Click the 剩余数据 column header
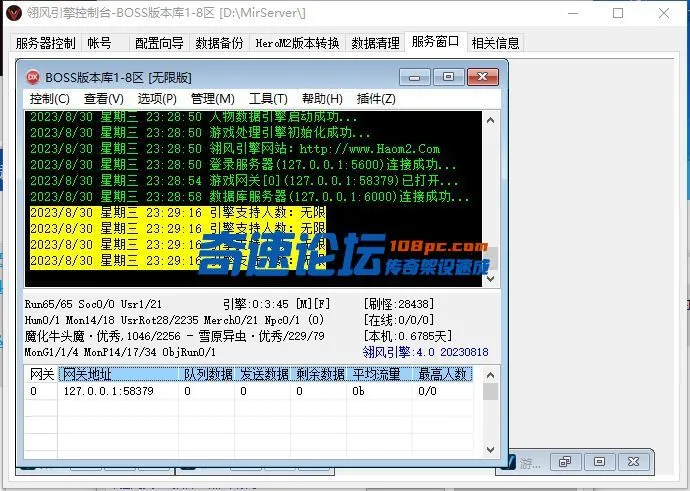This screenshot has width=690, height=491. pyautogui.click(x=318, y=374)
